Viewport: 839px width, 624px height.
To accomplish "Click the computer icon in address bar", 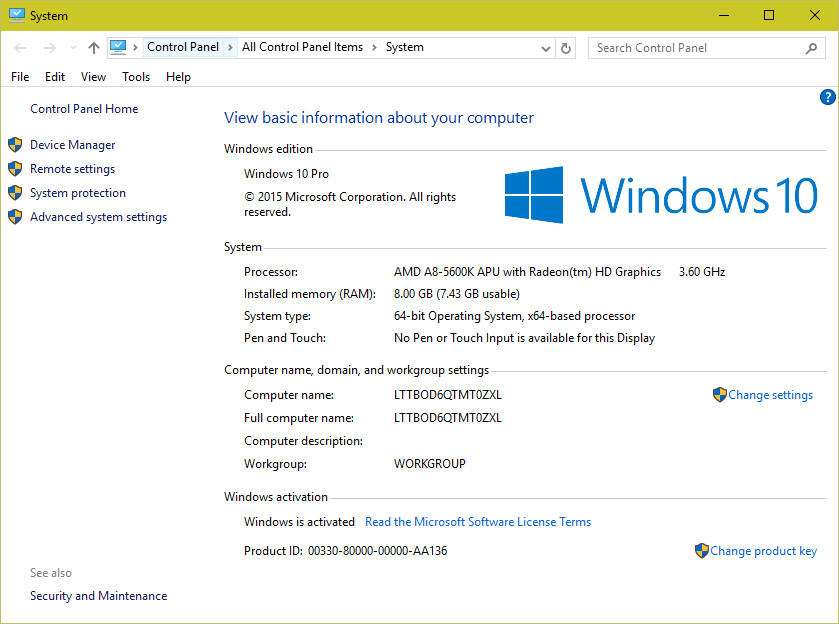I will click(118, 47).
